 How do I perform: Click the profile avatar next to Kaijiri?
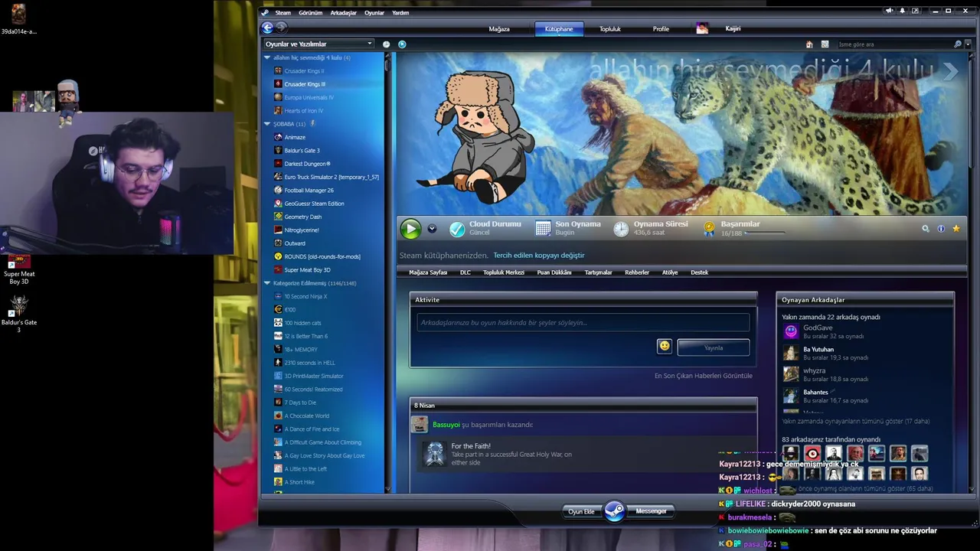pos(702,28)
